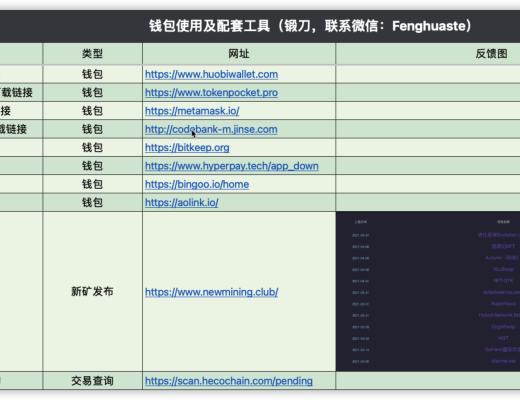Screen dimensions: 520x400
Task: Select the 钱包 cell in bitkeep row
Action: [92, 147]
